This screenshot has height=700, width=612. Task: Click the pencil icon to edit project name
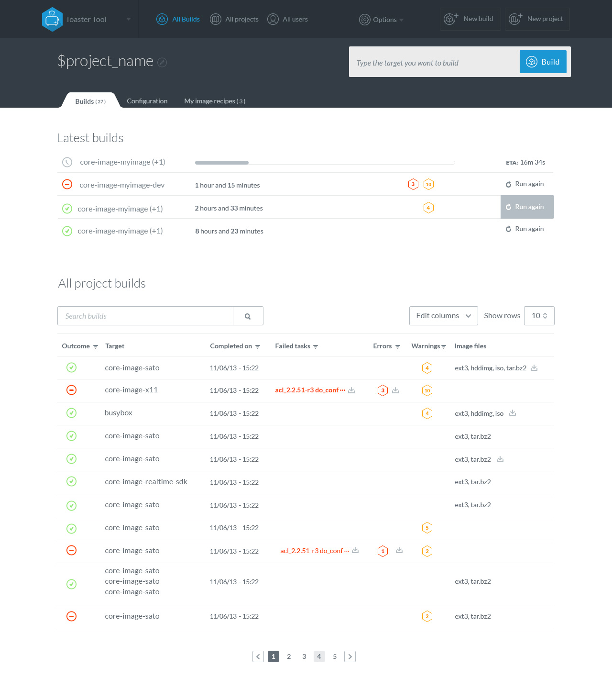[x=162, y=62]
